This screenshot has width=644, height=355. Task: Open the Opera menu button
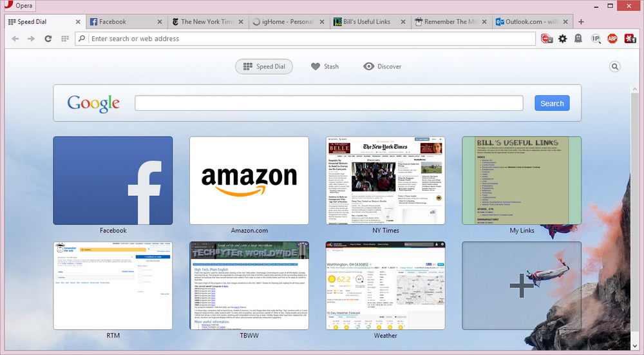(19, 5)
